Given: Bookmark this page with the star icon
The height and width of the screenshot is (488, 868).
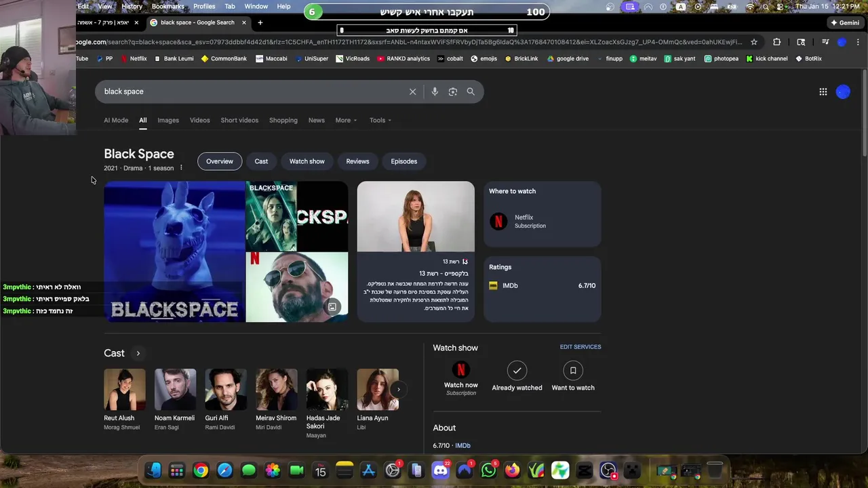Looking at the screenshot, I should point(754,42).
